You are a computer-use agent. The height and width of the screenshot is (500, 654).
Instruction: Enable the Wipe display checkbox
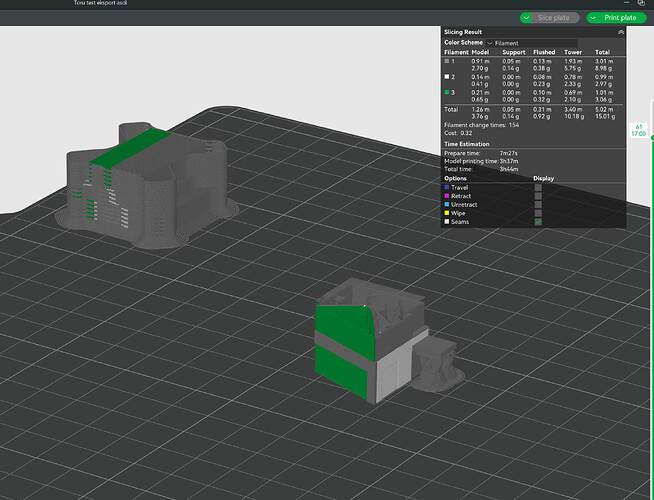[x=538, y=213]
